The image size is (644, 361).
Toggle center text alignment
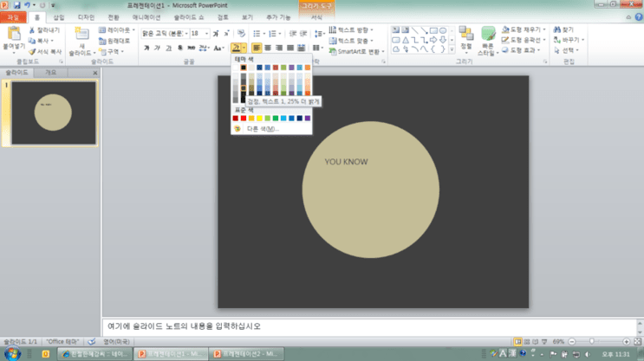[x=268, y=48]
